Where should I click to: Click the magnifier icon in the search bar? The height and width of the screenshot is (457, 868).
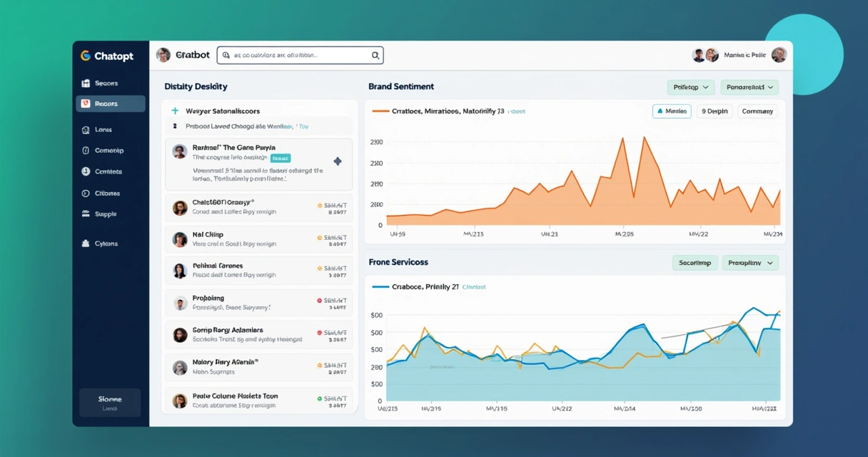pyautogui.click(x=375, y=55)
